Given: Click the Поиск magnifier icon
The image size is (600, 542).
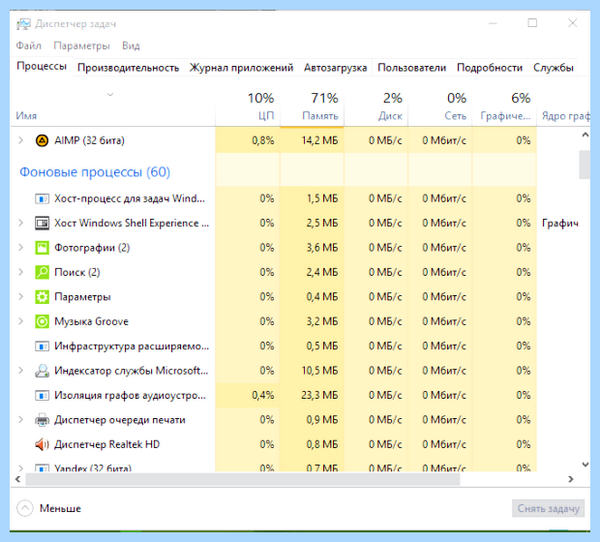Looking at the screenshot, I should (x=42, y=272).
